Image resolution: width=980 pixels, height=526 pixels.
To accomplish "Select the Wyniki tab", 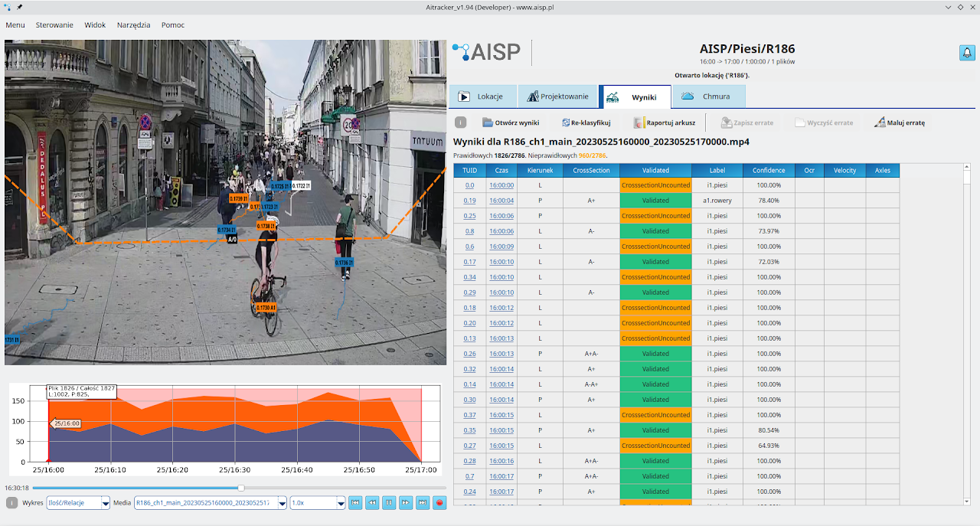I will coord(635,96).
